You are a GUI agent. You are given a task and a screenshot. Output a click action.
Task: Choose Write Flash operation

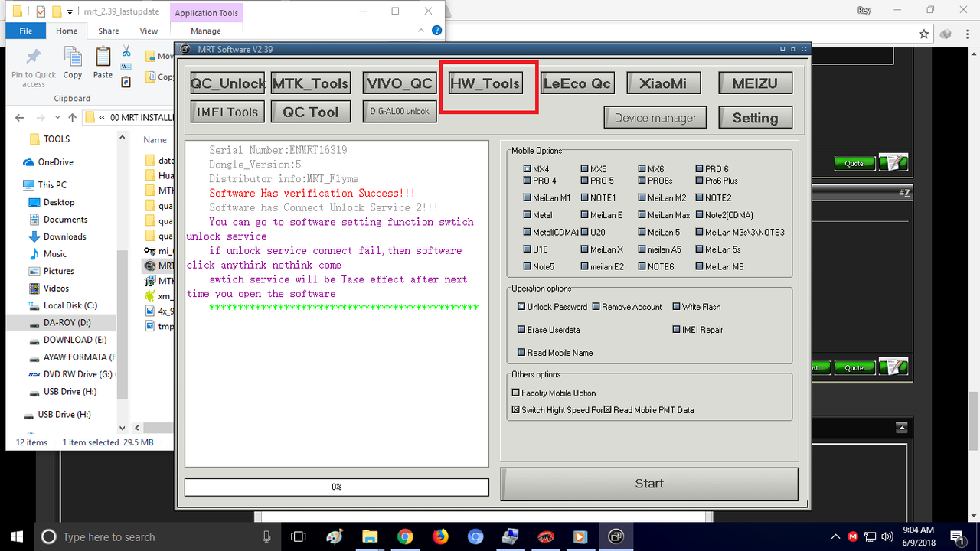[696, 307]
